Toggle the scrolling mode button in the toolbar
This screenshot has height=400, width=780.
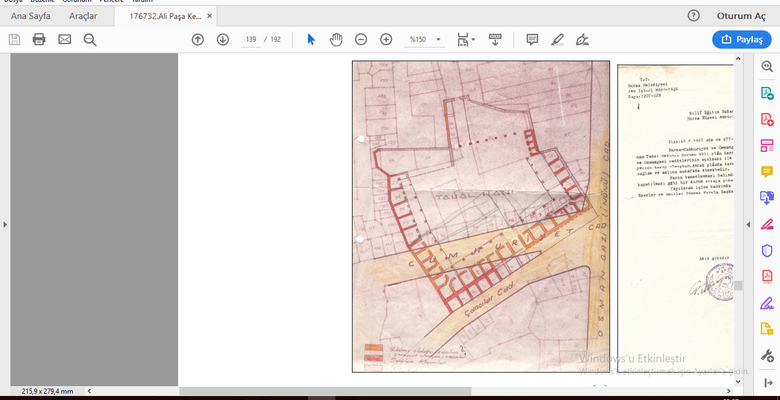[x=495, y=39]
